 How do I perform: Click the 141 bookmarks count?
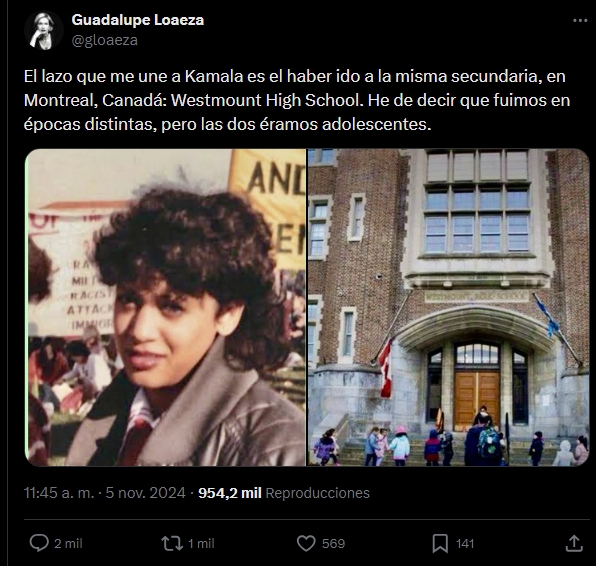click(x=464, y=544)
